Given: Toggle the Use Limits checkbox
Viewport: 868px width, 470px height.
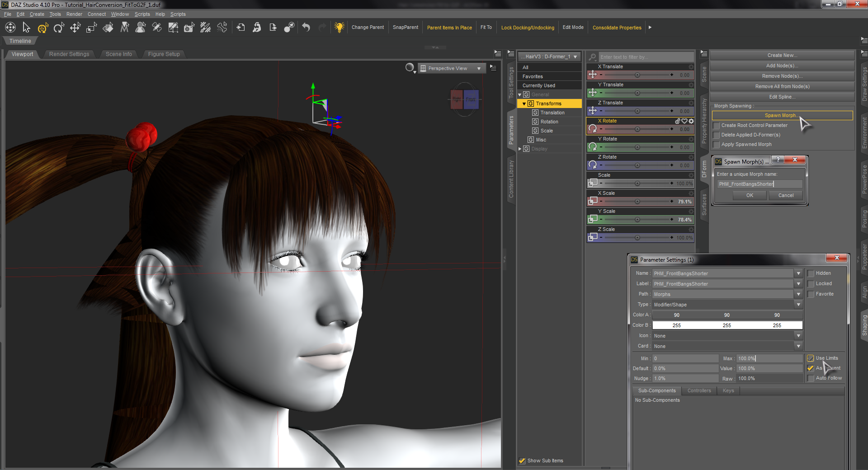Looking at the screenshot, I should point(811,358).
